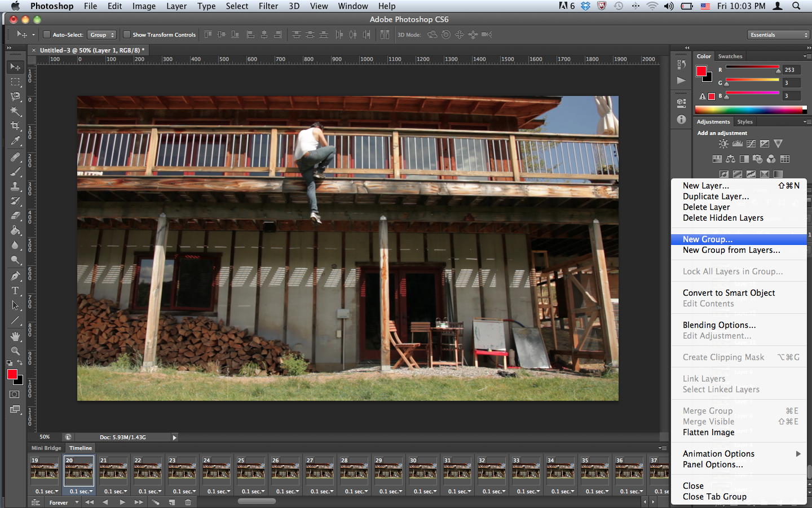Image resolution: width=812 pixels, height=508 pixels.
Task: Select the Magic Wand tool
Action: tap(15, 111)
